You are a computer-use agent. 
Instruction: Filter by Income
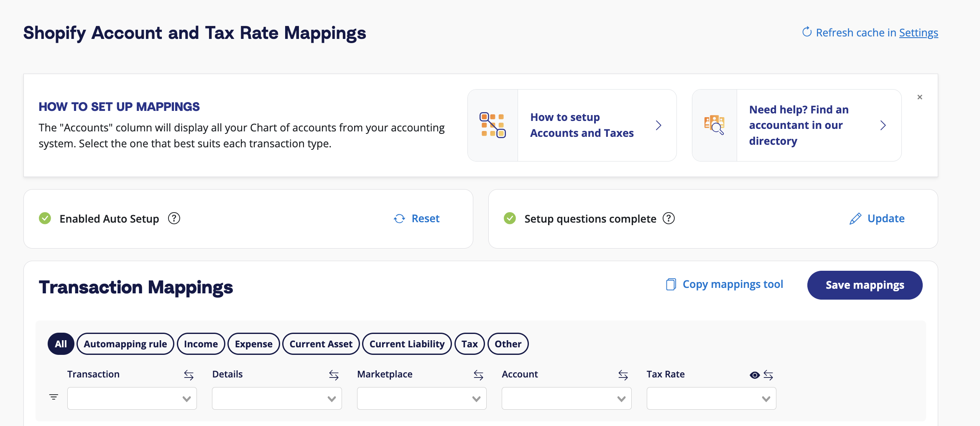click(201, 344)
